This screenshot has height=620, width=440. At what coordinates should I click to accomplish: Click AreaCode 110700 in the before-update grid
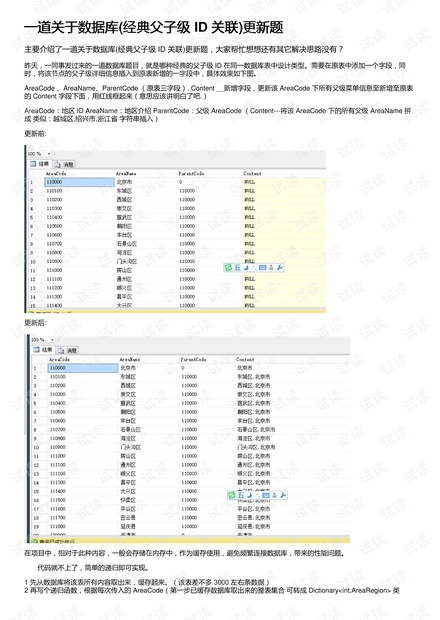click(x=54, y=244)
